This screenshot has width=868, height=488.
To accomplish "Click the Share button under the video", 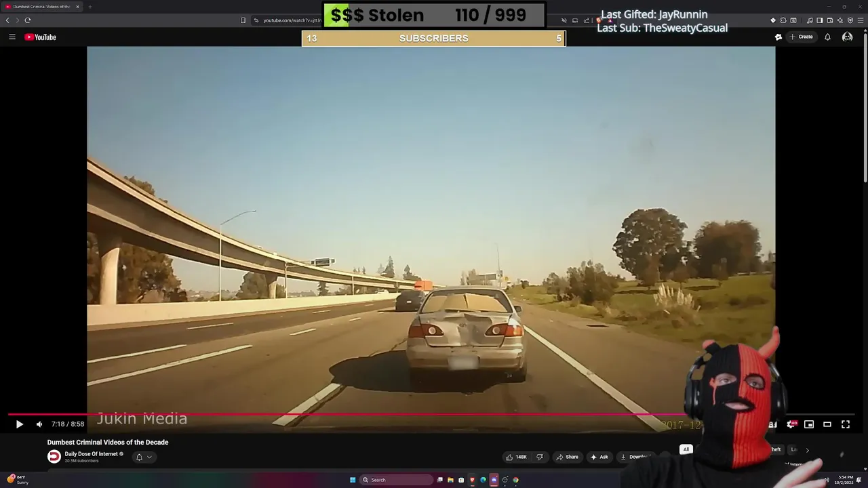I will pos(568,457).
